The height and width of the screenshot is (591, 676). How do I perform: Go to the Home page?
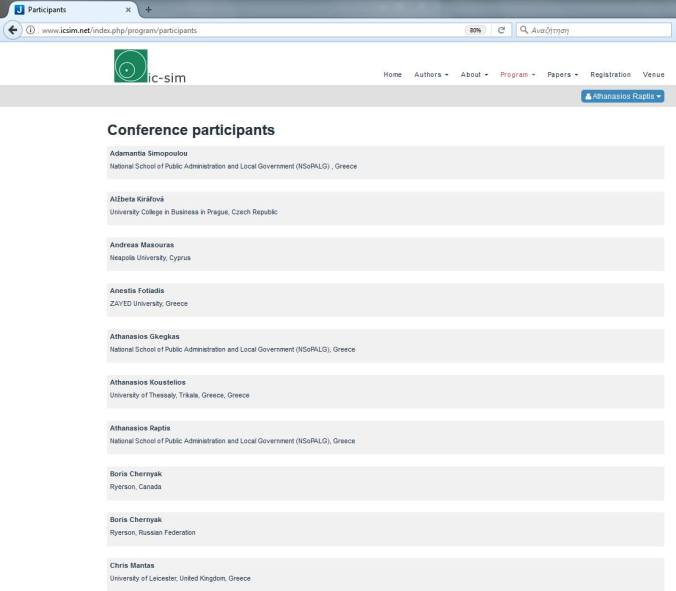tap(392, 75)
